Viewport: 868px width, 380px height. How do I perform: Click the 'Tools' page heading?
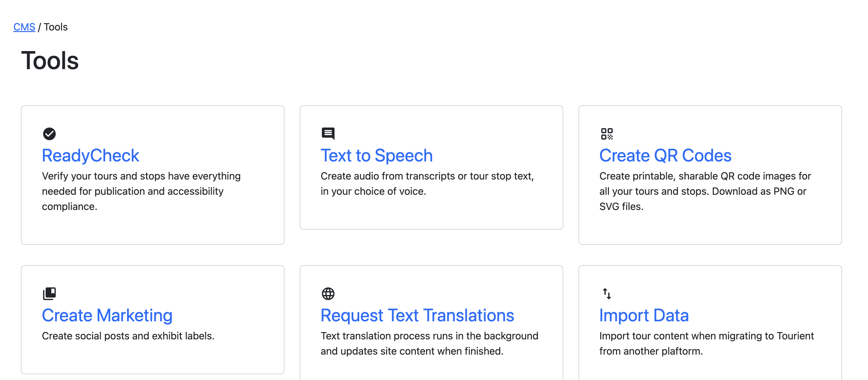(x=50, y=60)
